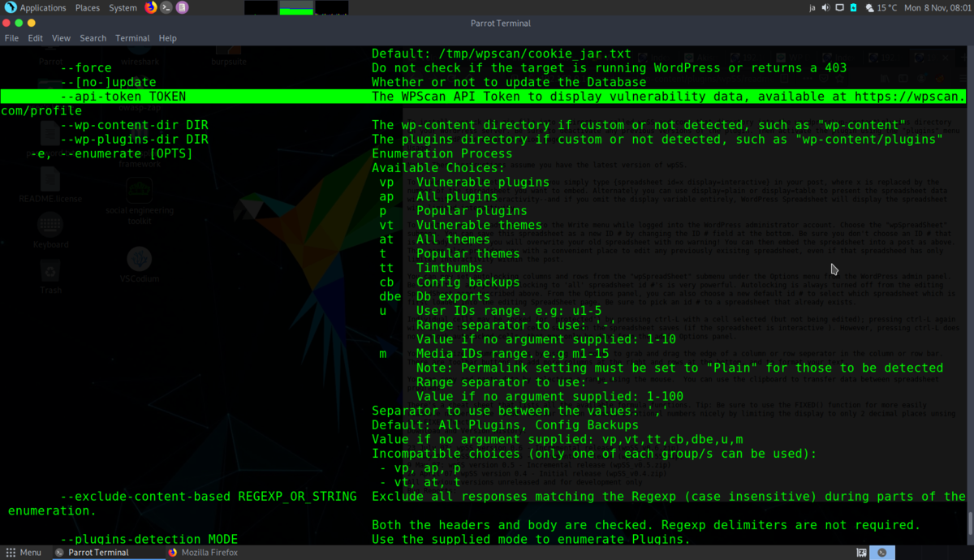Click the '--[no-]update' option text
The width and height of the screenshot is (974, 560).
108,82
